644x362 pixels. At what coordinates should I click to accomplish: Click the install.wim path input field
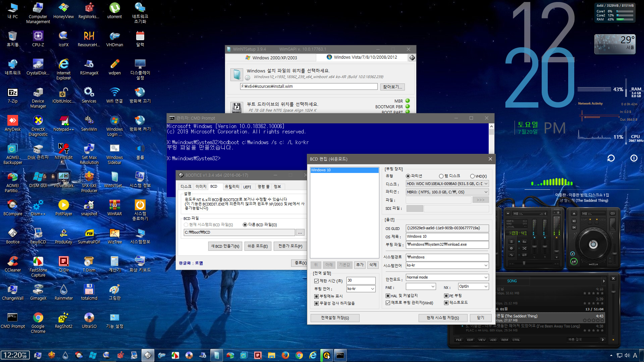point(309,86)
